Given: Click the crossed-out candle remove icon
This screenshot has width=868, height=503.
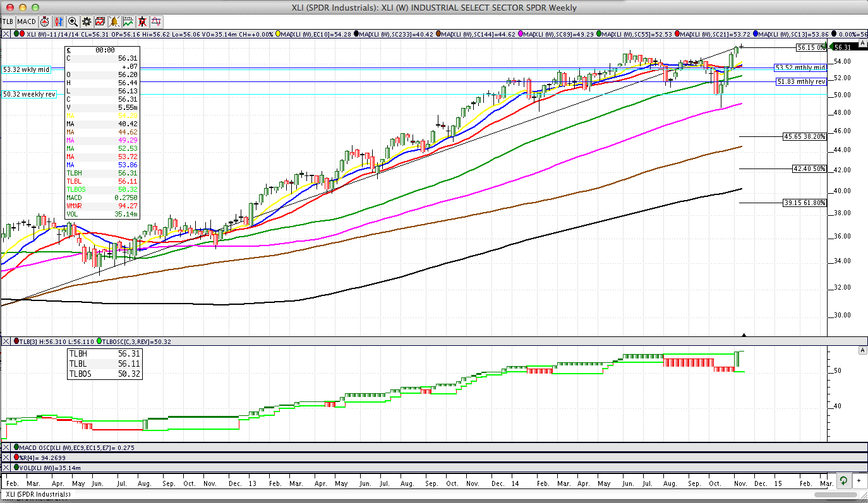Looking at the screenshot, I should tap(143, 21).
